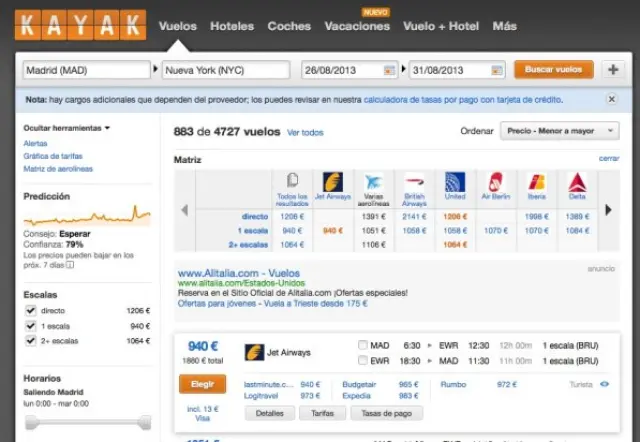Viewport: 640px width, 442px height.
Task: Click the Predicción price trend chart
Action: coord(87,215)
